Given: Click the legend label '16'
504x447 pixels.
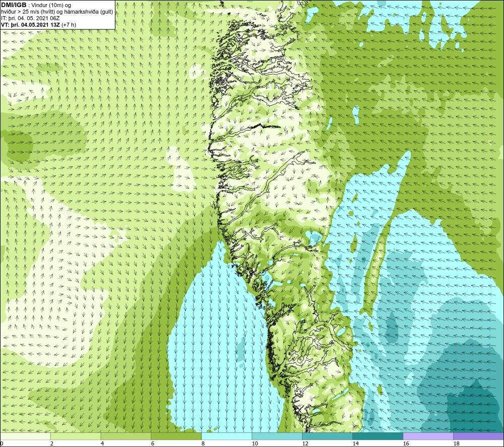Looking at the screenshot, I should [x=406, y=444].
